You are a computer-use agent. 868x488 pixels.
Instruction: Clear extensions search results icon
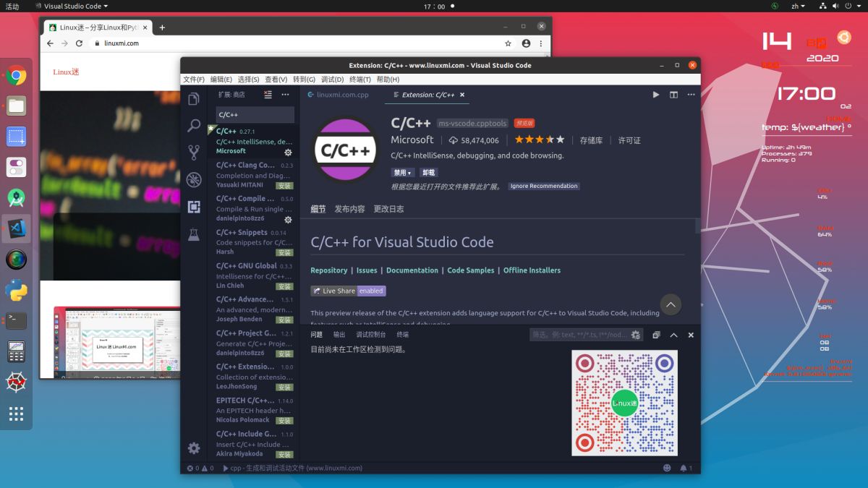coord(268,95)
